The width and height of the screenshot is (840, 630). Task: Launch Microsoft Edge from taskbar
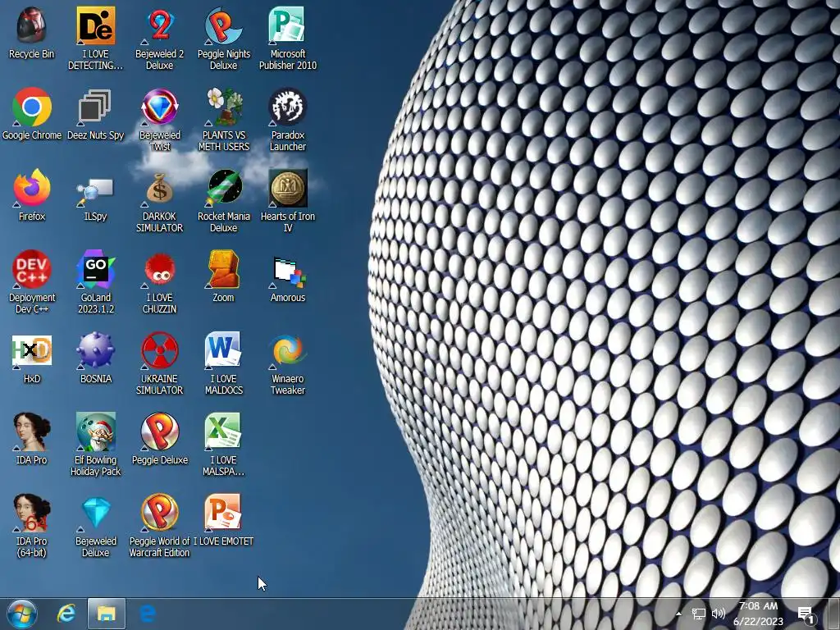tap(148, 614)
